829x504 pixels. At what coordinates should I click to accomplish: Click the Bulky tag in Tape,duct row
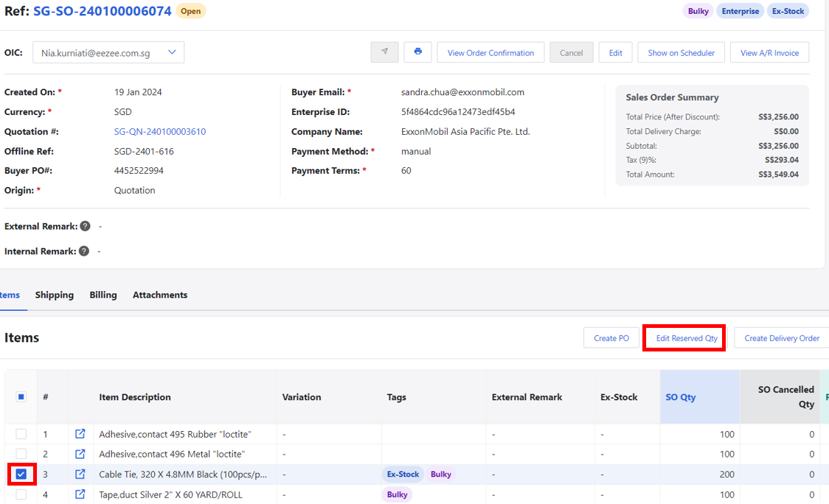pos(397,494)
